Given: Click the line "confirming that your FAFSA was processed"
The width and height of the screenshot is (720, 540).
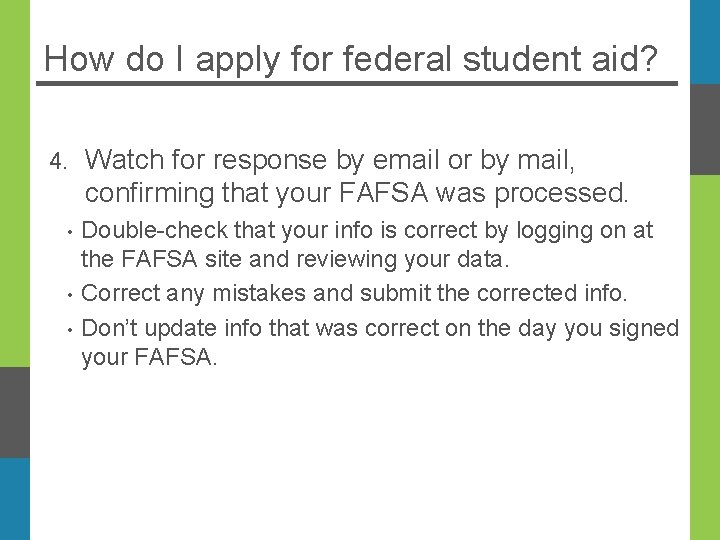Looking at the screenshot, I should tap(356, 192).
